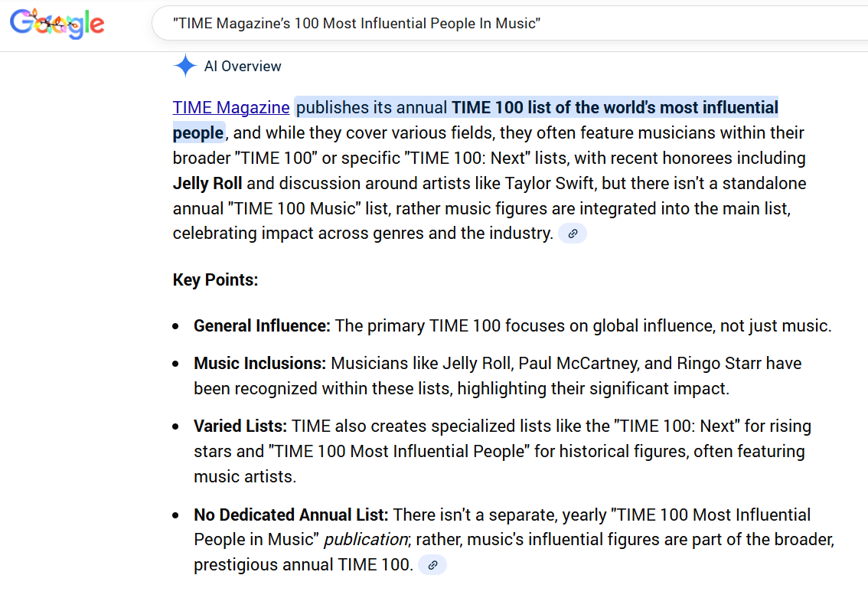This screenshot has height=598, width=868.
Task: Open the TIME Magazine hyperlink
Action: (231, 107)
